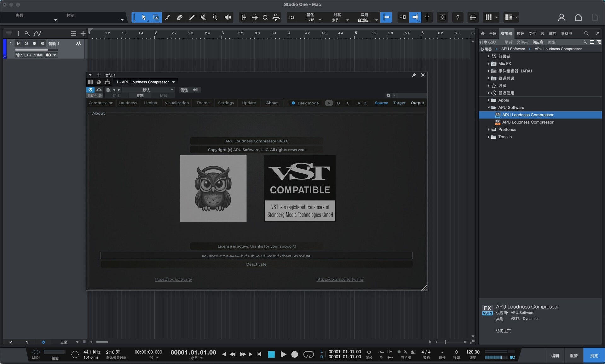Select the Mute tool

(x=204, y=17)
